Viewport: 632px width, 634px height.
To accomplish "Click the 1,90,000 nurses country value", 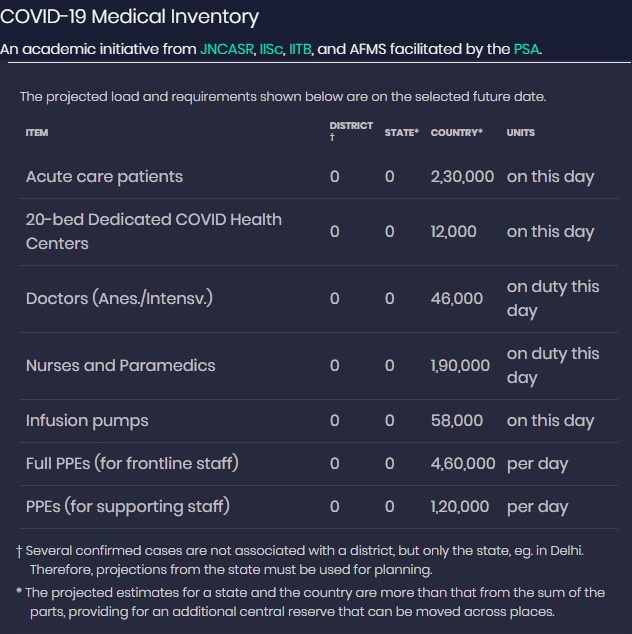I will [x=460, y=365].
